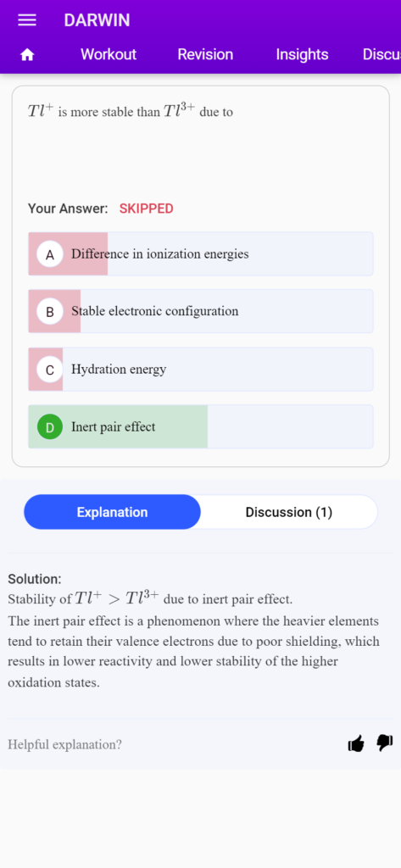Go to the home icon
This screenshot has height=868, width=401.
click(27, 55)
